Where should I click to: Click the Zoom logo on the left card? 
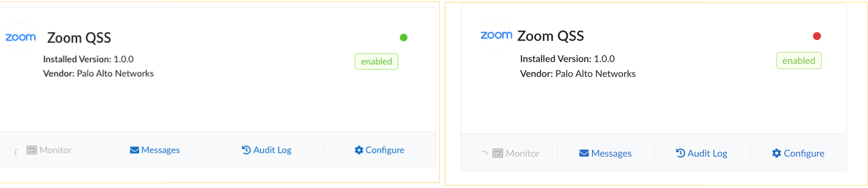tap(20, 38)
